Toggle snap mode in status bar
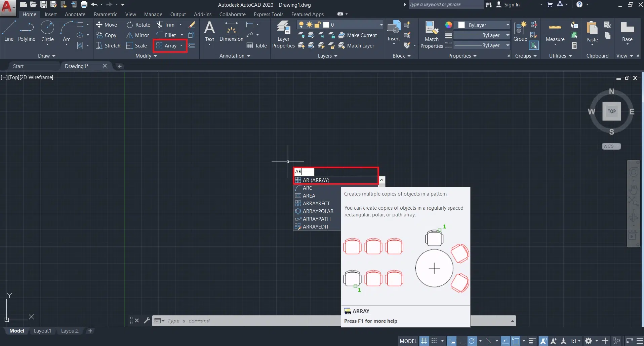This screenshot has width=644, height=346. [x=434, y=341]
